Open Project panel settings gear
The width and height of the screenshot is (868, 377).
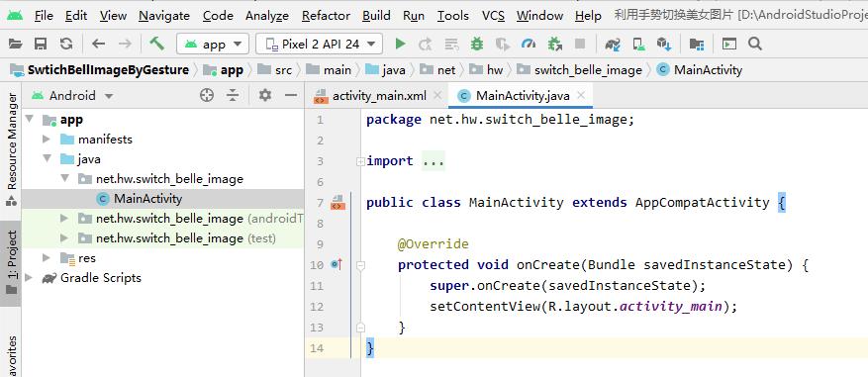tap(265, 95)
